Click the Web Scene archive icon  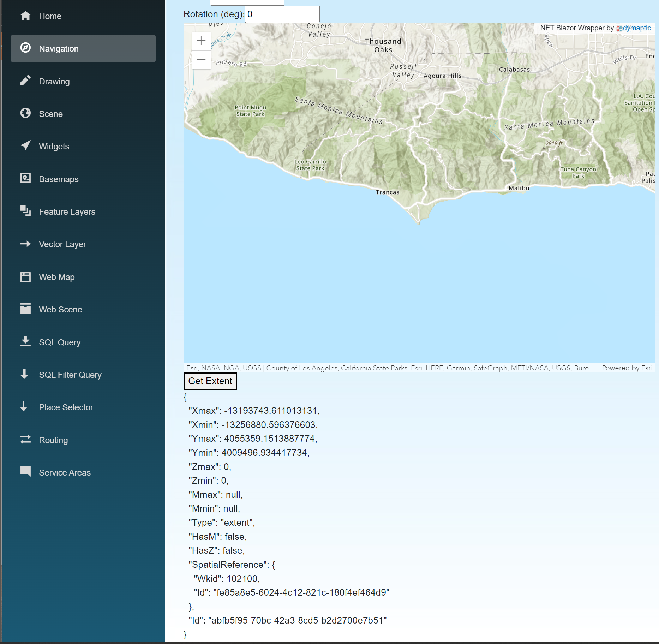[25, 309]
